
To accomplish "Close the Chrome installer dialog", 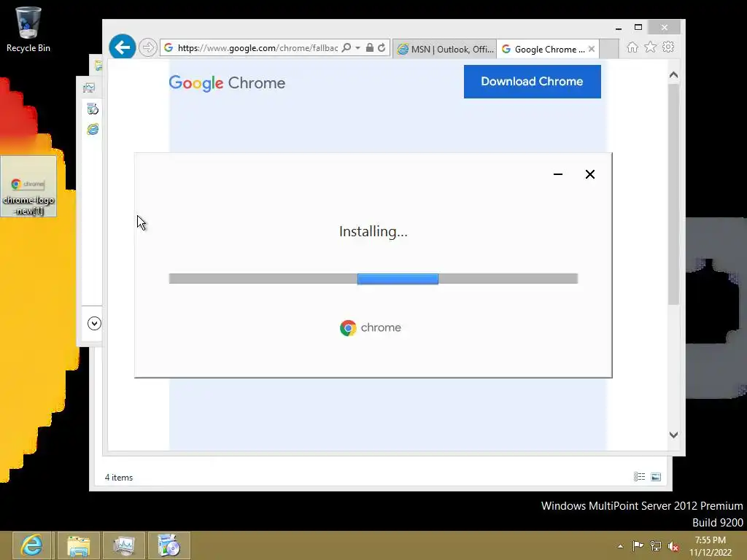I will tap(589, 174).
